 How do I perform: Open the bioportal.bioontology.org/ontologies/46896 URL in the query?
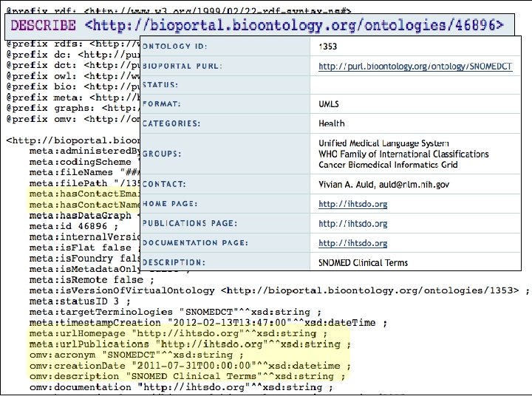coord(295,26)
